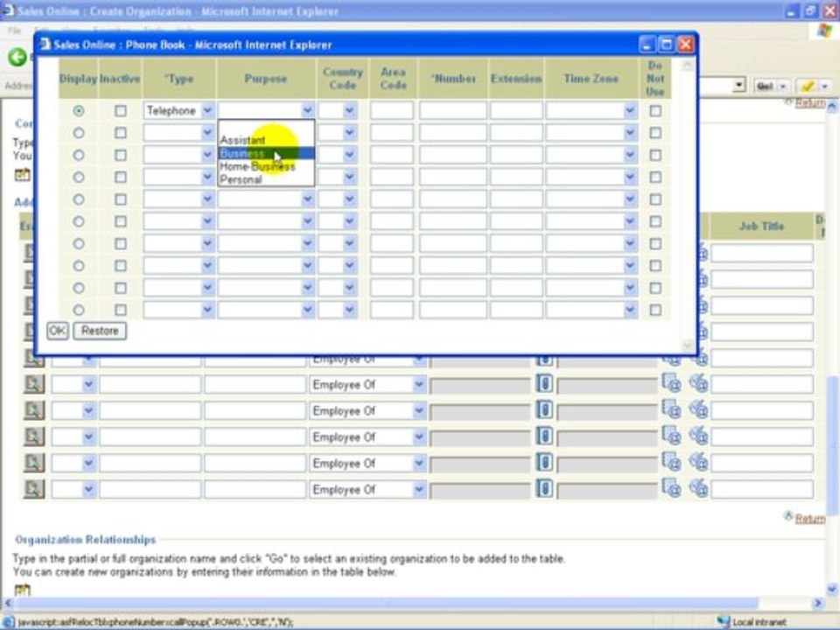Select Display radio in Phone Book bottom row
840x630 pixels.
tap(79, 310)
